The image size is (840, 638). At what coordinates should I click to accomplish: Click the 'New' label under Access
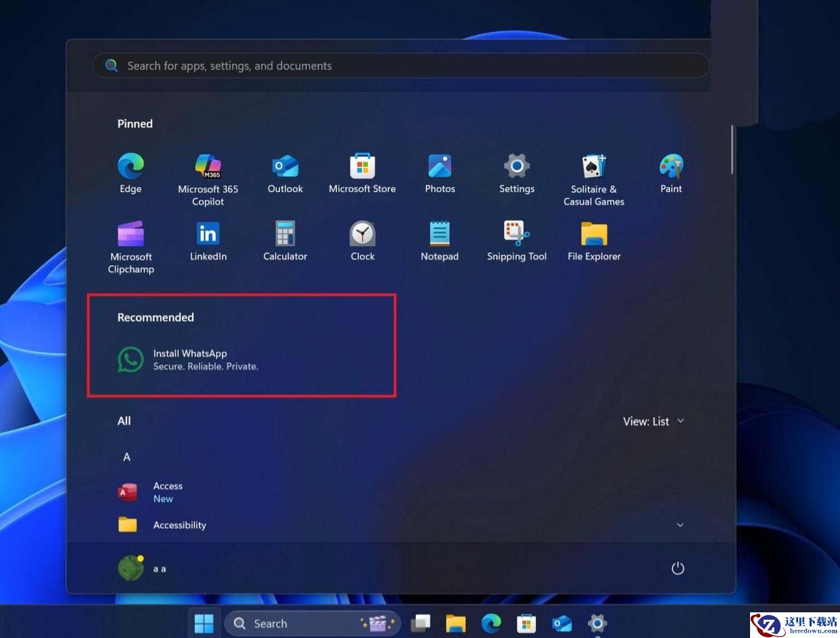(x=163, y=499)
